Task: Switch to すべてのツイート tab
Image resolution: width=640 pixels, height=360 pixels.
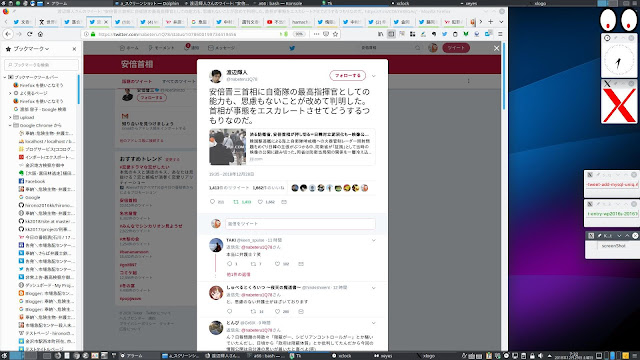Action: click(x=178, y=81)
